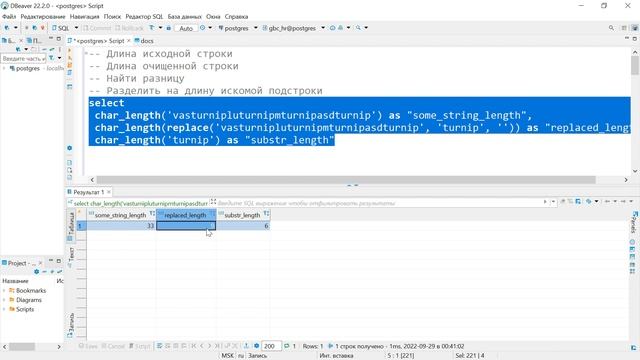Open the SQL editor button in toolbar
The image size is (640, 360).
(61, 28)
